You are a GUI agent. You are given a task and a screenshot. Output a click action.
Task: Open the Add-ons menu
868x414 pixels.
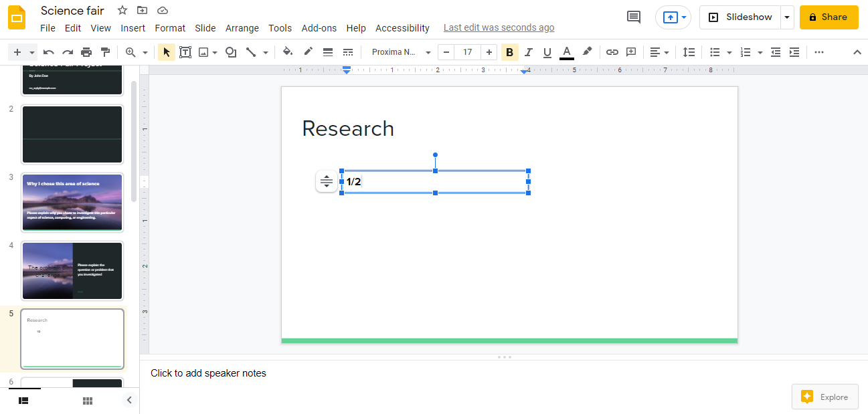[x=319, y=28]
